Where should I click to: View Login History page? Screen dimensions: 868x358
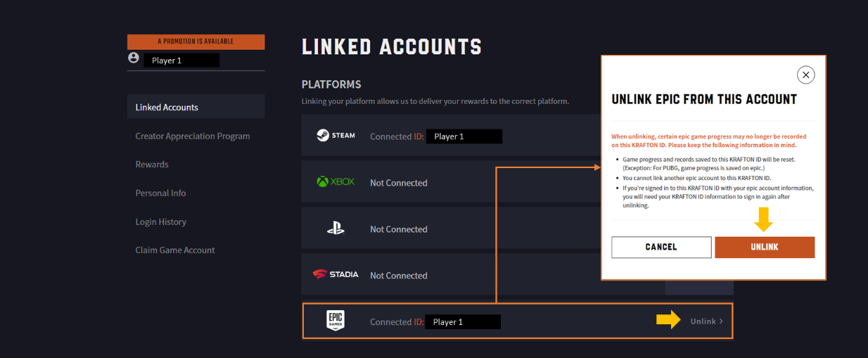click(x=160, y=222)
